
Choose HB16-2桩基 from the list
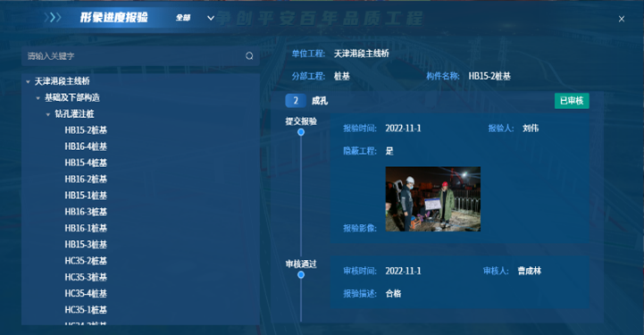(86, 179)
